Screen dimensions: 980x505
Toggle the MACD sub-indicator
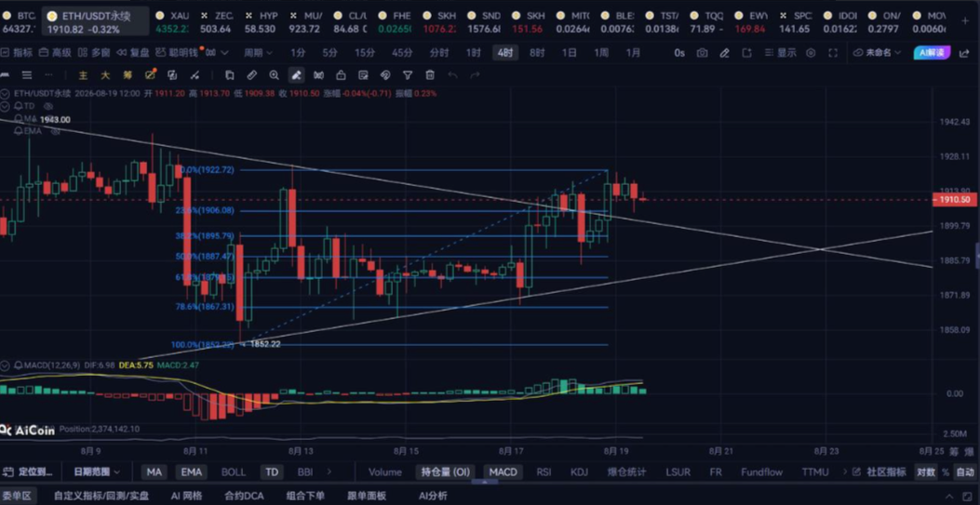click(x=503, y=472)
